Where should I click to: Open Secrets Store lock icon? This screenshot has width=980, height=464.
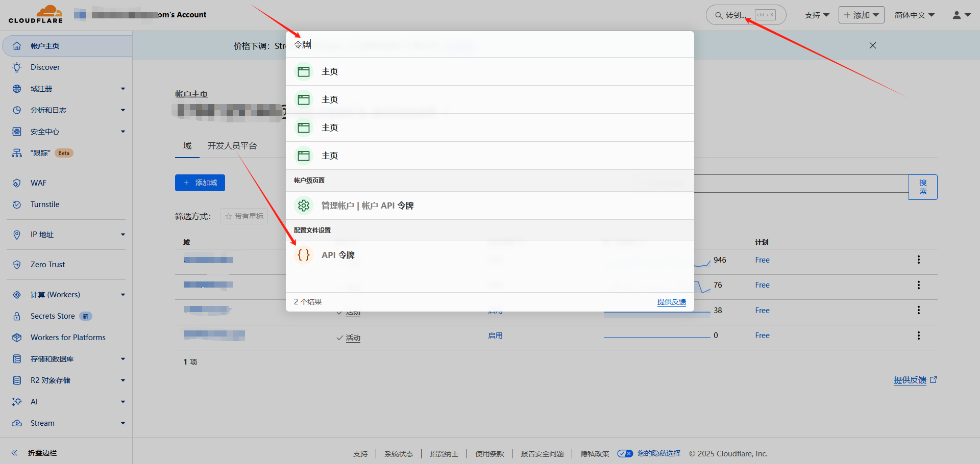click(17, 316)
